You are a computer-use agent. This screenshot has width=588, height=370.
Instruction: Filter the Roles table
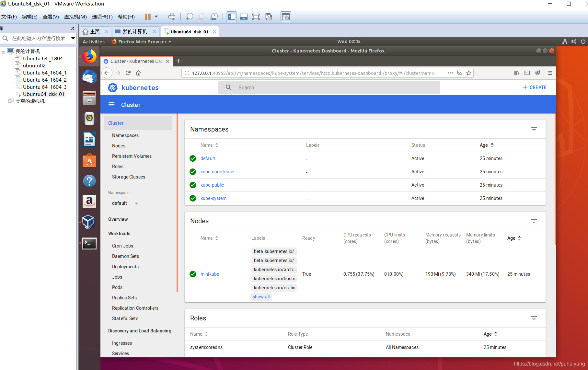(534, 318)
